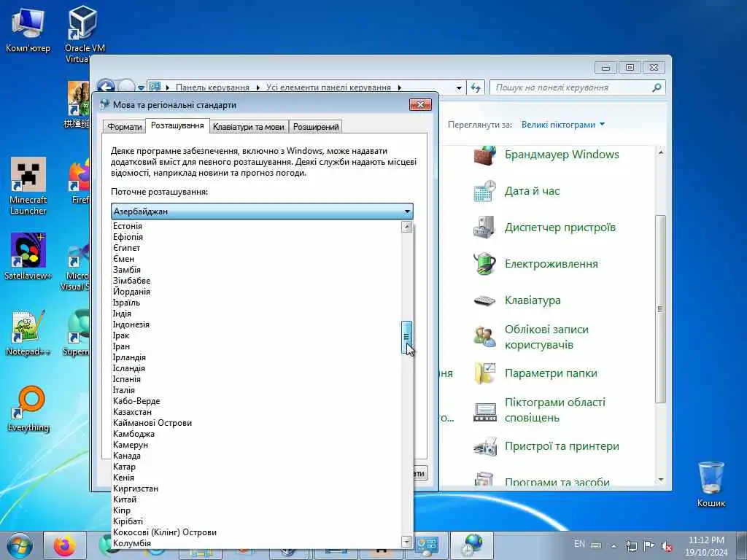Select Ірландія in the list

(x=257, y=357)
